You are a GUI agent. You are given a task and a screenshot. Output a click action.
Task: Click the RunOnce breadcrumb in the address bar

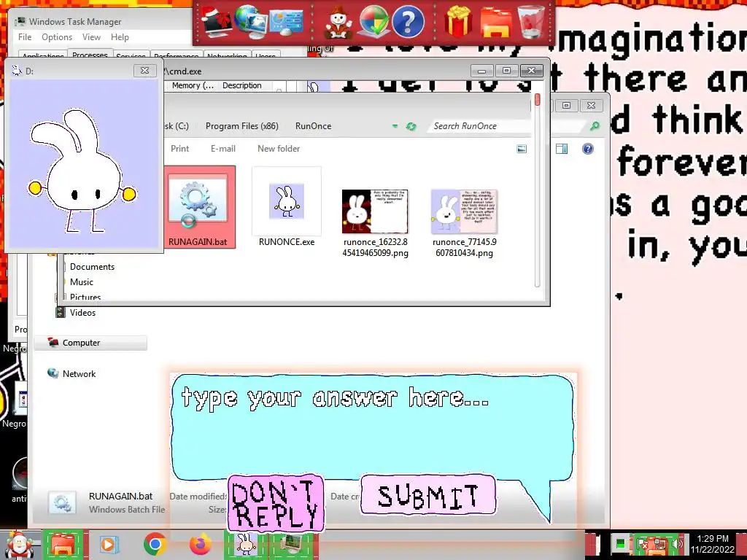313,126
